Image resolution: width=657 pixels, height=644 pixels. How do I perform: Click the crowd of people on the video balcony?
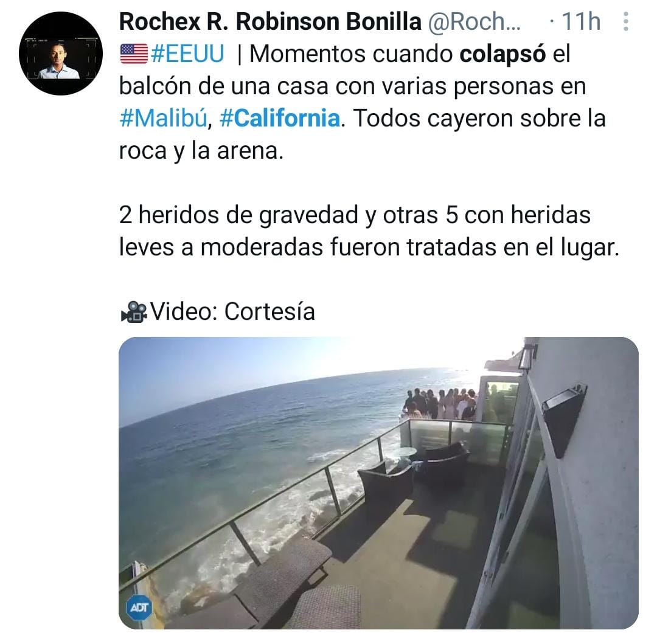(x=440, y=404)
